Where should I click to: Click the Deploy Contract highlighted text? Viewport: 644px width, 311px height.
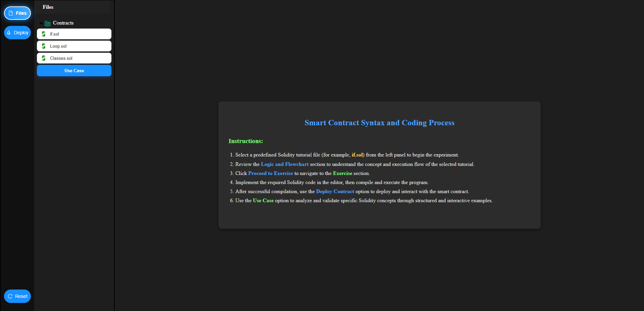coord(335,191)
